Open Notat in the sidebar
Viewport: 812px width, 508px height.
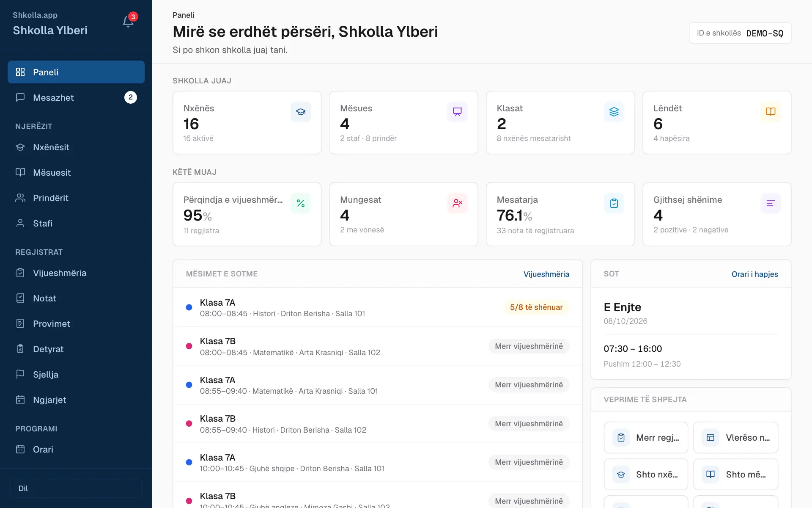(x=76, y=298)
